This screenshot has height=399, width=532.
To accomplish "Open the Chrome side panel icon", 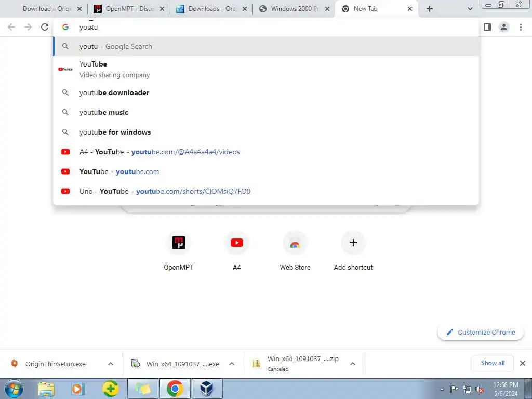I will (487, 27).
